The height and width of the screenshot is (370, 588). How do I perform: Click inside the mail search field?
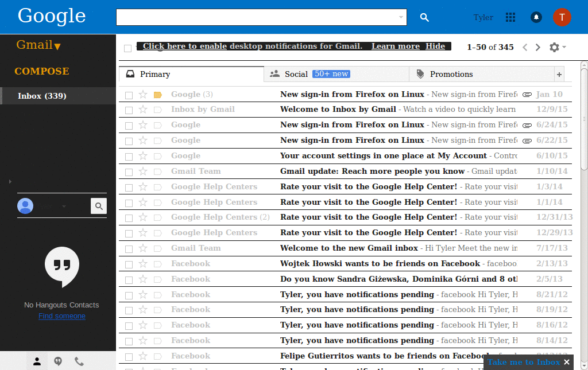coord(258,17)
